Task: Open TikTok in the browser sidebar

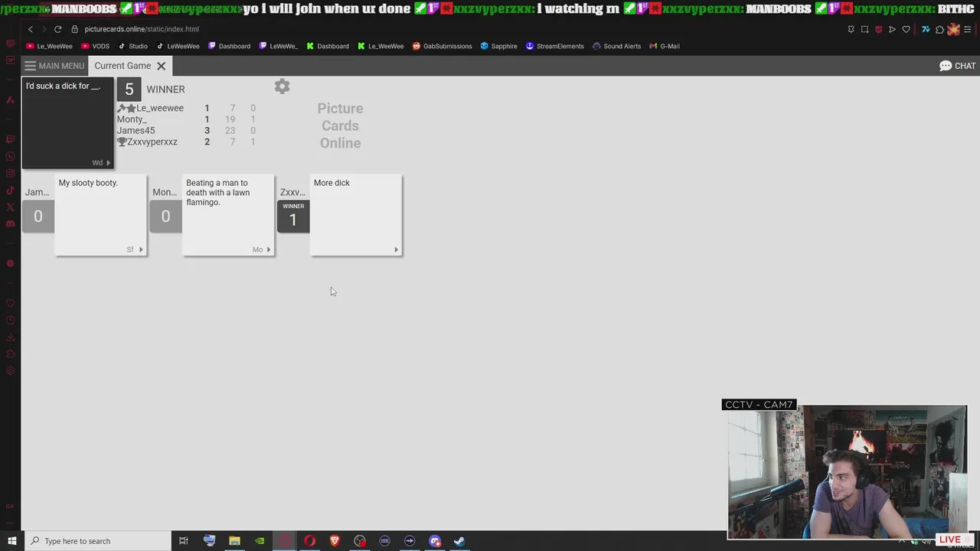Action: 10,191
